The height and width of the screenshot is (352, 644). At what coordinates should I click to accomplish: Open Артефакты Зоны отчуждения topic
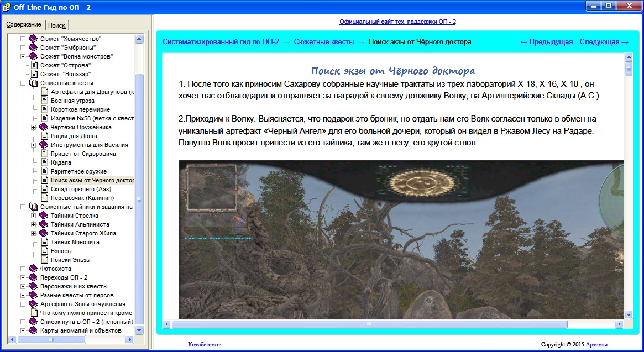coord(82,304)
